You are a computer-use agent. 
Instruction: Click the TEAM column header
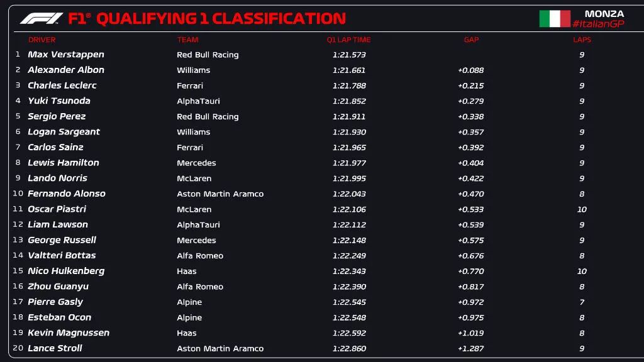187,40
